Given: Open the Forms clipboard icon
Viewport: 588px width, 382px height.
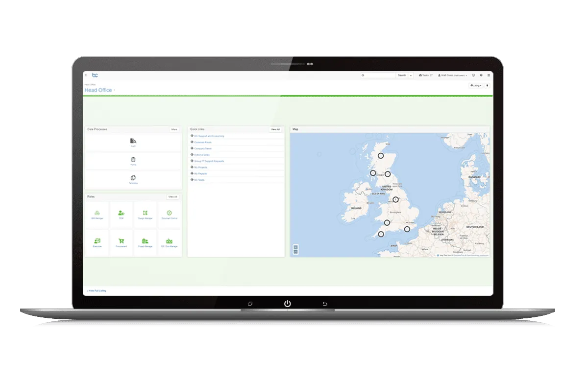Looking at the screenshot, I should (133, 160).
